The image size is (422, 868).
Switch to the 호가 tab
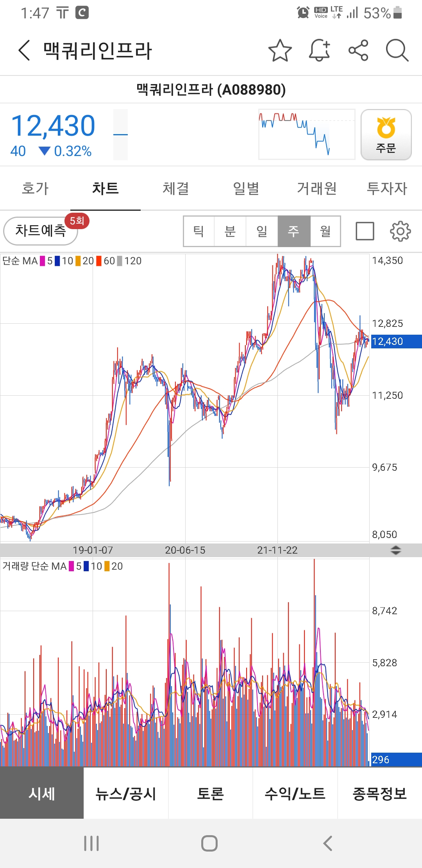click(35, 188)
